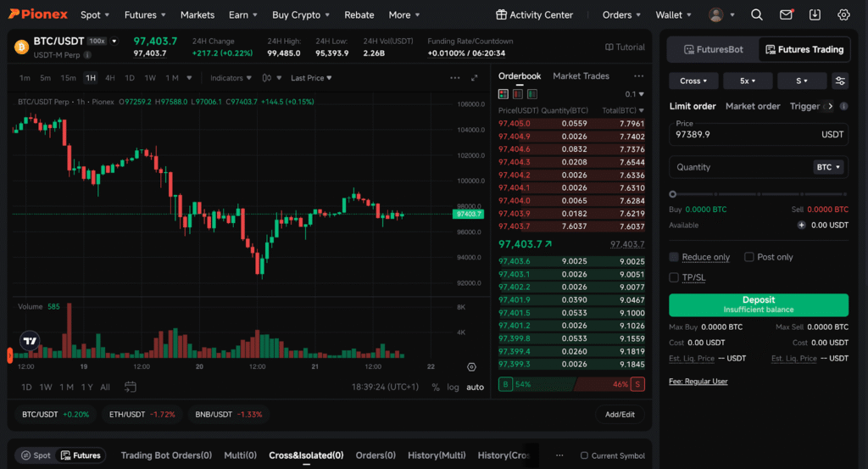
Task: Click the Pionex logo
Action: (x=37, y=14)
